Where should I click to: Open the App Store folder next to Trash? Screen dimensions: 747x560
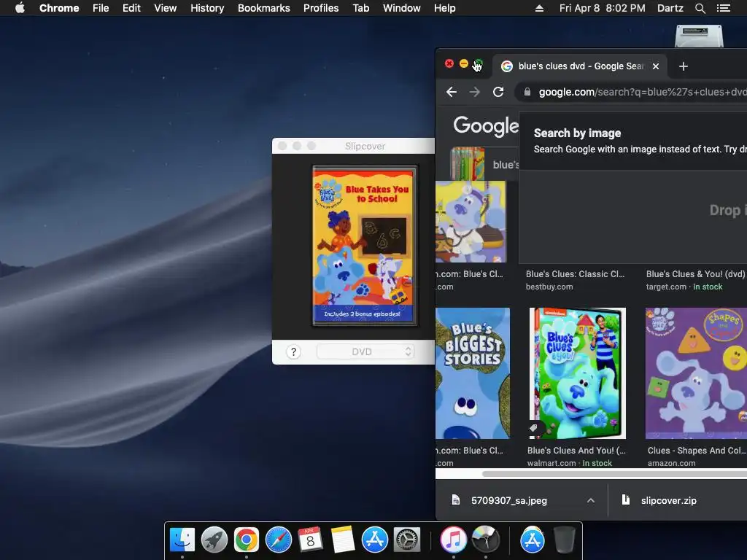[x=532, y=540]
